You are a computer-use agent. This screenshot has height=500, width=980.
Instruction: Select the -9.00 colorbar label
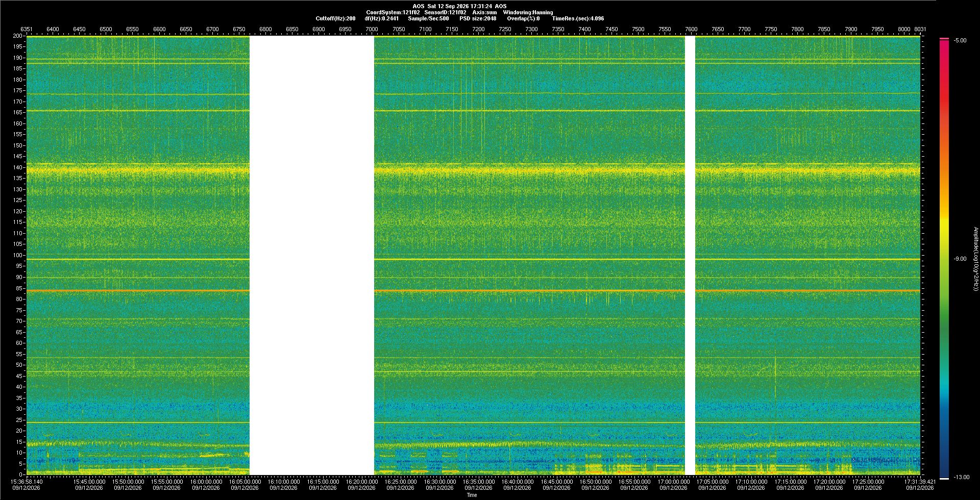click(960, 259)
